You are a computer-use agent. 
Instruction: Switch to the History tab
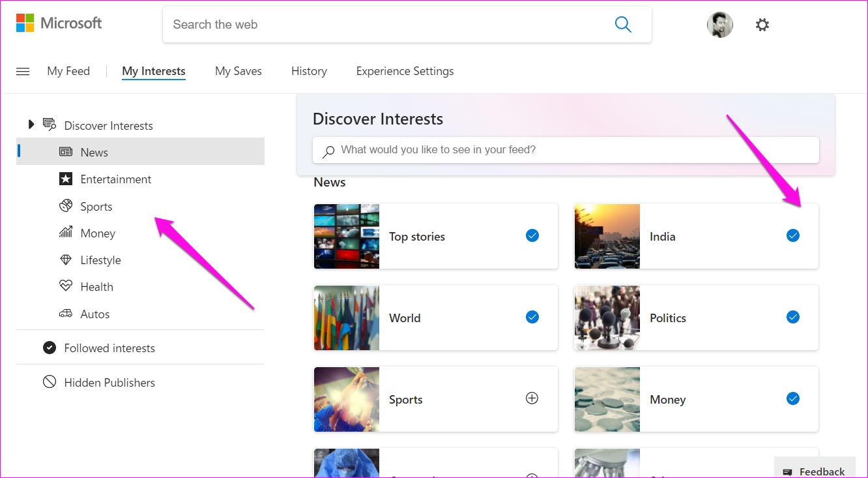pos(309,72)
